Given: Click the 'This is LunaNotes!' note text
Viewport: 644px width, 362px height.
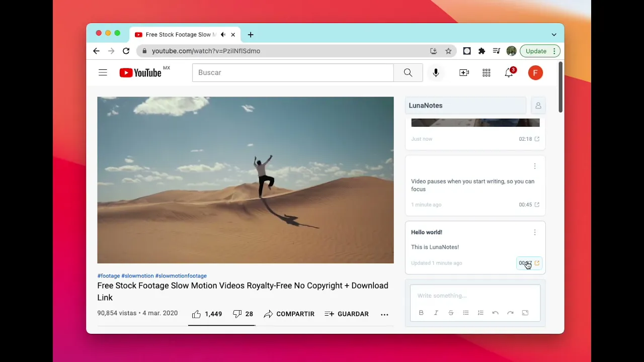Looking at the screenshot, I should pyautogui.click(x=435, y=247).
